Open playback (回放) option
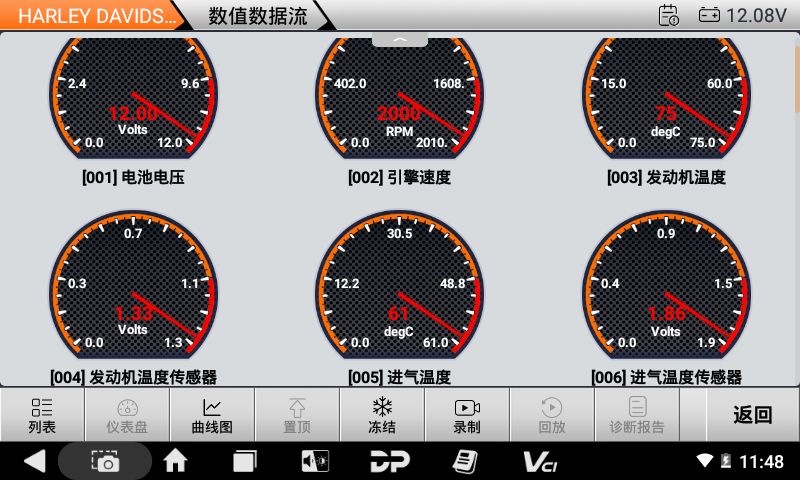Screen dimensions: 800x480 552,415
